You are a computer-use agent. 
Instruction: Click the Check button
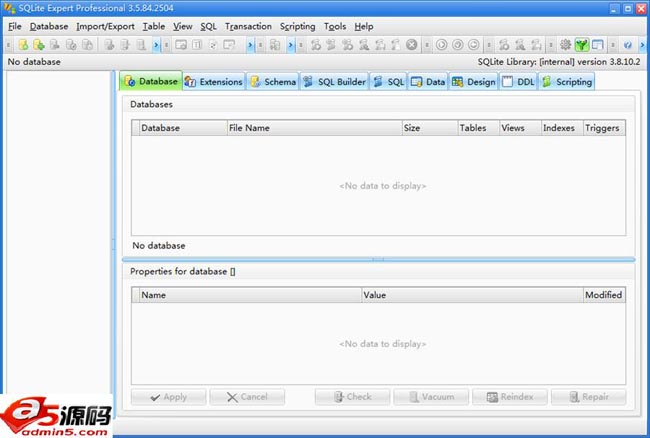pos(352,397)
